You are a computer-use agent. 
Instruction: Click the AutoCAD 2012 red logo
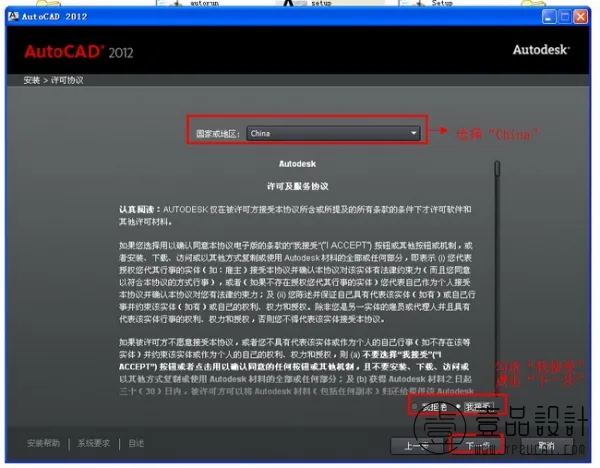(x=79, y=52)
